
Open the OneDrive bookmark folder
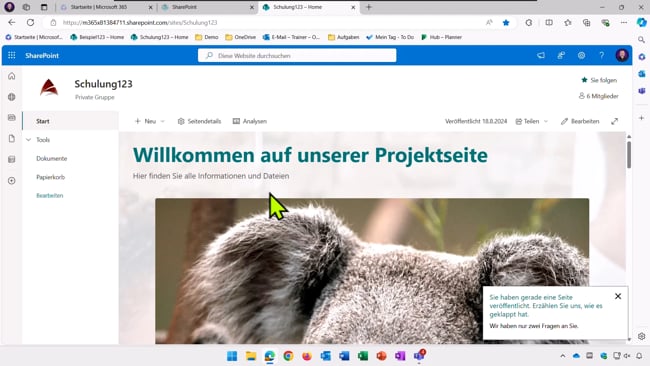241,37
